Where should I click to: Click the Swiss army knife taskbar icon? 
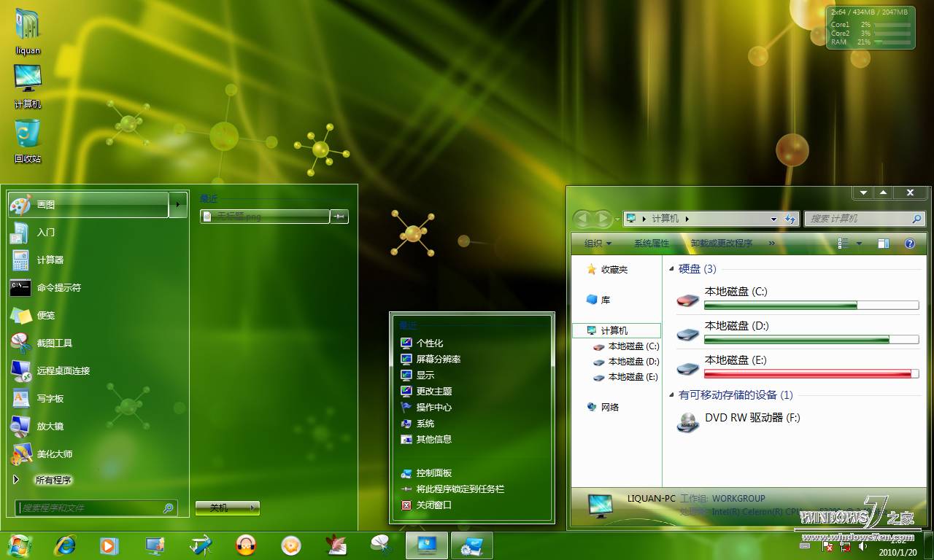coord(200,545)
